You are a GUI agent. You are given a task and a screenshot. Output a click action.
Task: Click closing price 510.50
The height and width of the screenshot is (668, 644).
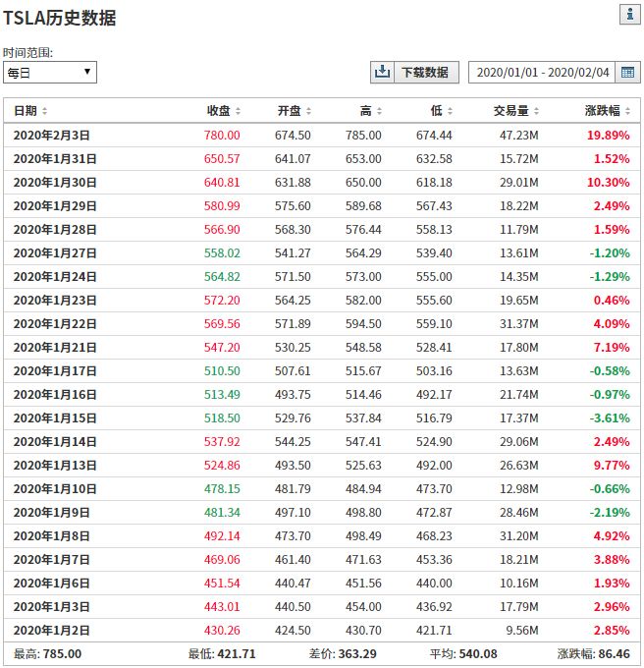[x=222, y=371]
